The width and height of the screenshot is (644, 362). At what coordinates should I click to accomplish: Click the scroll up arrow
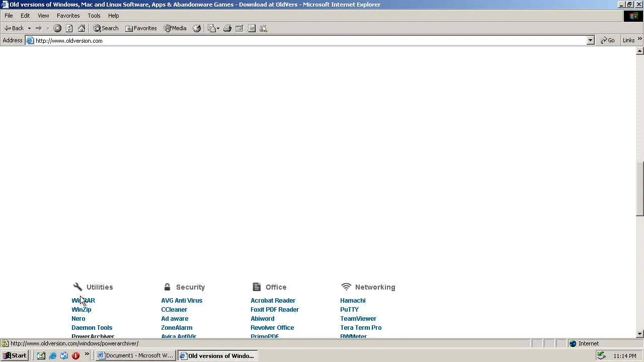click(640, 51)
